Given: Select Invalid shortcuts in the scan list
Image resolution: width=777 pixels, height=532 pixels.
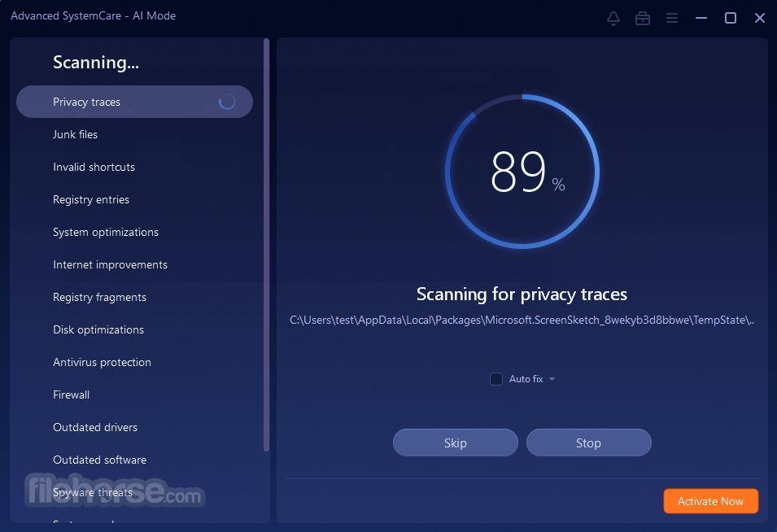Looking at the screenshot, I should 94,167.
